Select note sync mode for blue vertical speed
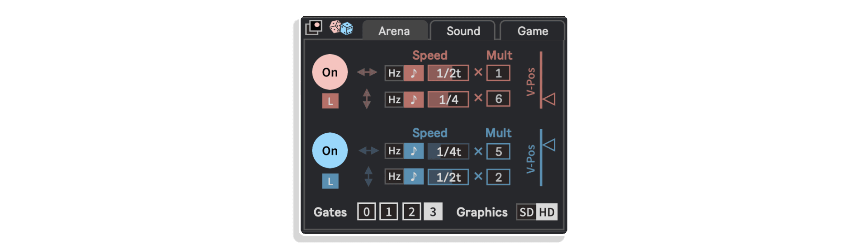This screenshot has width=868, height=249. (414, 176)
